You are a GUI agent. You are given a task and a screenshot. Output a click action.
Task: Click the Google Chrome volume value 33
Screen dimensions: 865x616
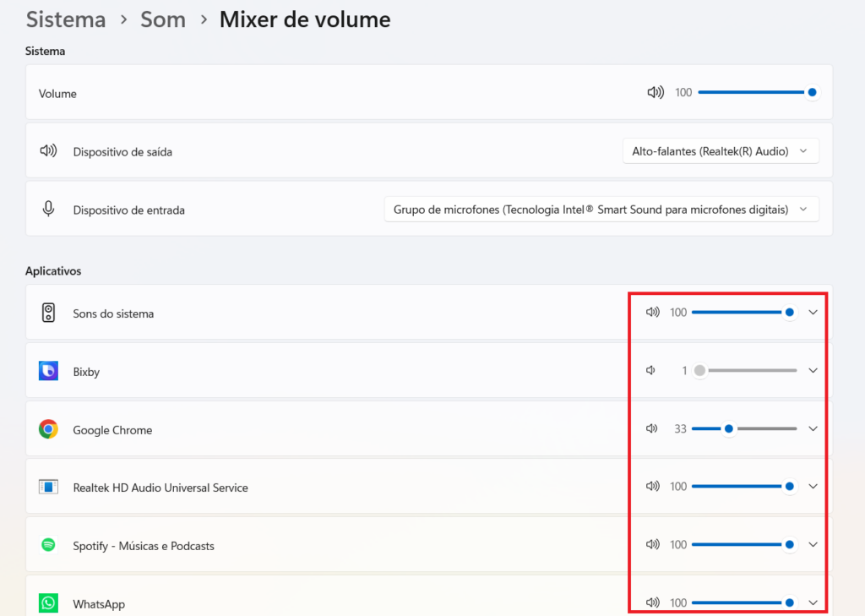tap(680, 429)
